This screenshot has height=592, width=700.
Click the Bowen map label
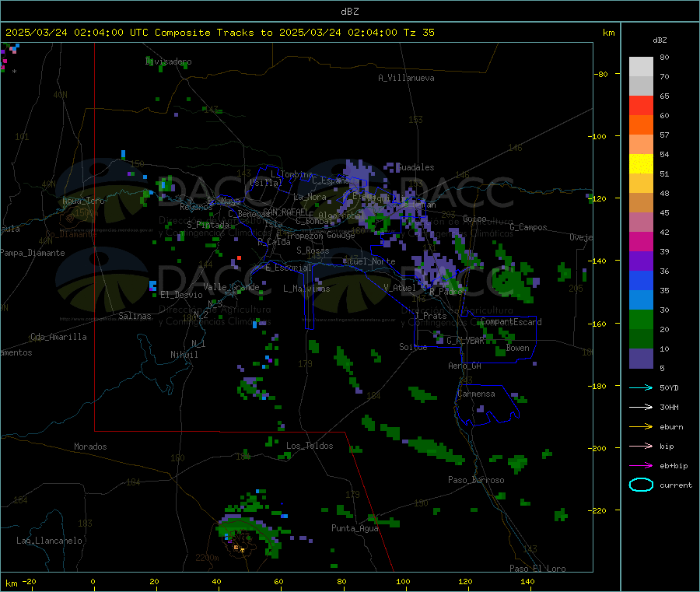point(518,348)
